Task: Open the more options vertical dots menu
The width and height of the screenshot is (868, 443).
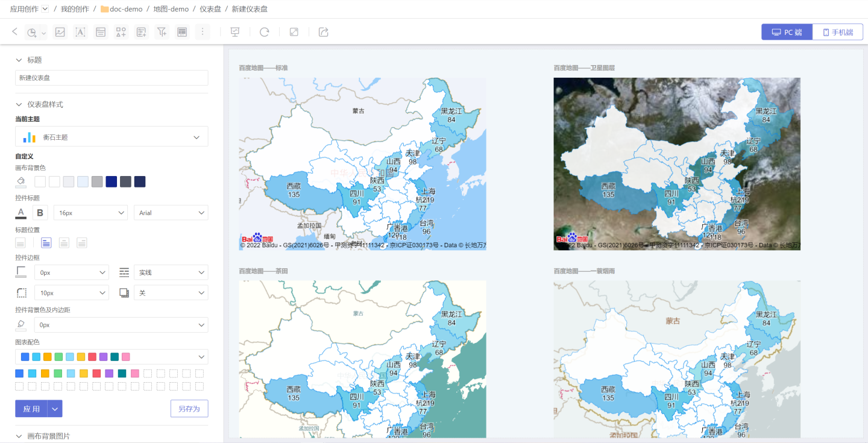Action: tap(203, 32)
